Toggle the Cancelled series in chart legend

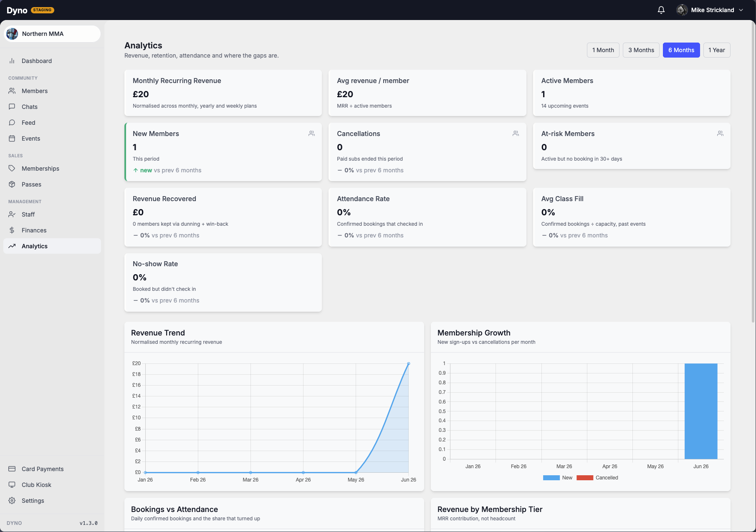[597, 478]
